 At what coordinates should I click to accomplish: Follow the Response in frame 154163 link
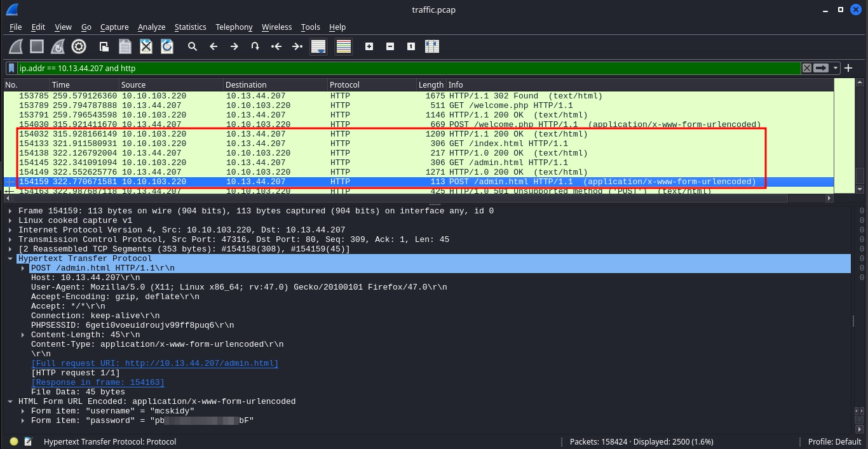(x=98, y=382)
